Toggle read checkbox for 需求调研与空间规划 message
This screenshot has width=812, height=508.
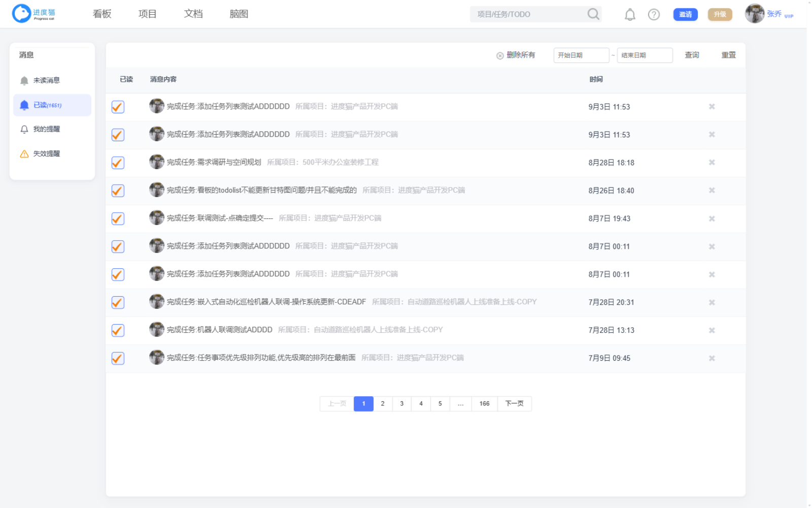(x=118, y=163)
